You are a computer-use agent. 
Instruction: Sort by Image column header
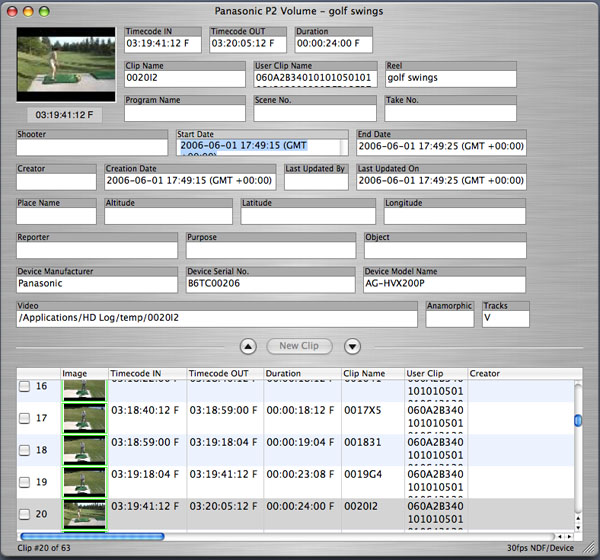pos(85,374)
